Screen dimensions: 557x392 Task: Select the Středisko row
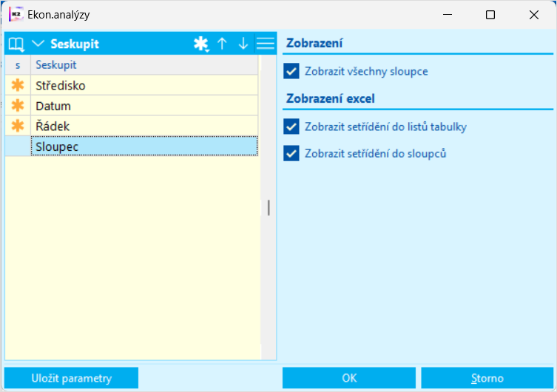tap(144, 85)
